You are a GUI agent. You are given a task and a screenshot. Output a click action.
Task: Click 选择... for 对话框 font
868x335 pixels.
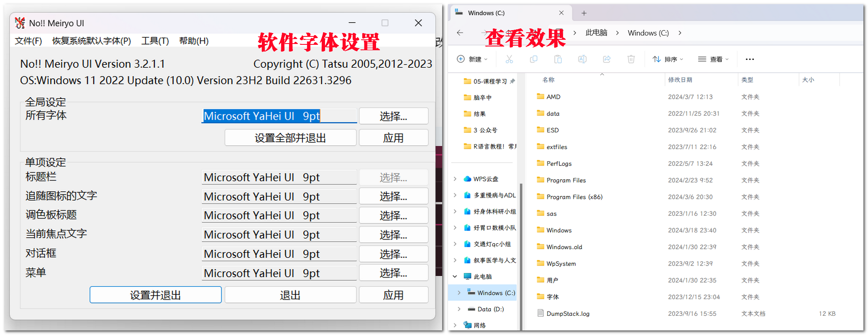pos(393,254)
